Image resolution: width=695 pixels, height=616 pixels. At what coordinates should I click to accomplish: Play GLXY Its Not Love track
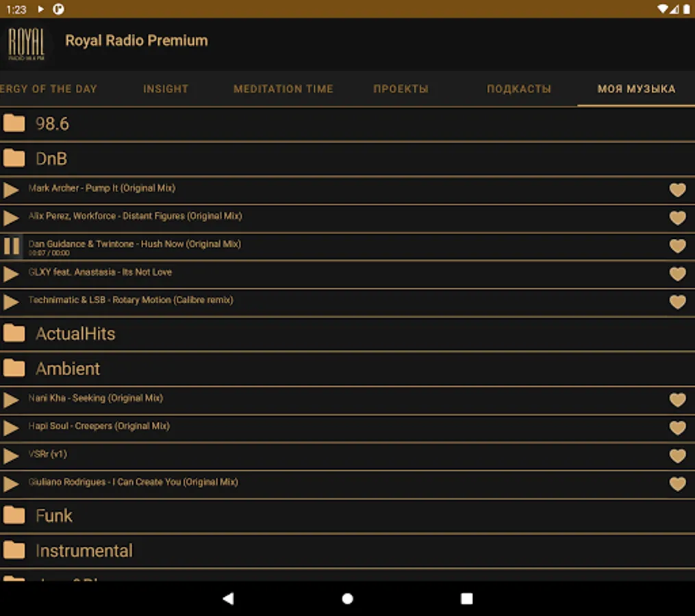(x=11, y=274)
